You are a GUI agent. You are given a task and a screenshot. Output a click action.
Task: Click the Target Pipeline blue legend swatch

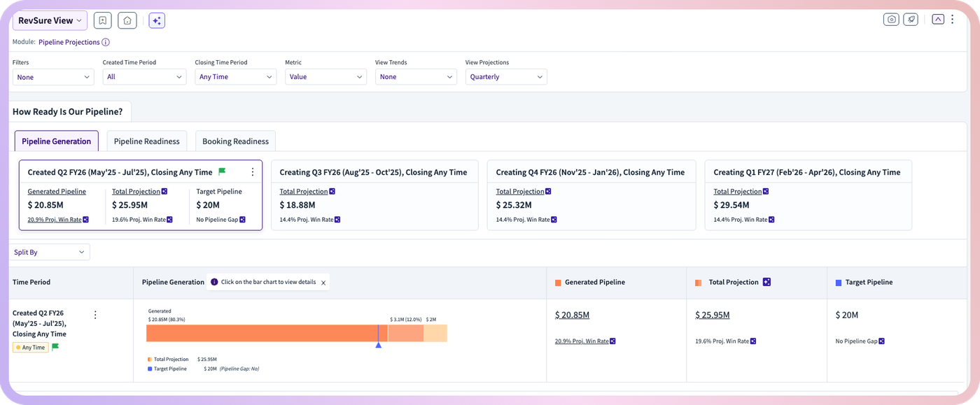tap(839, 283)
